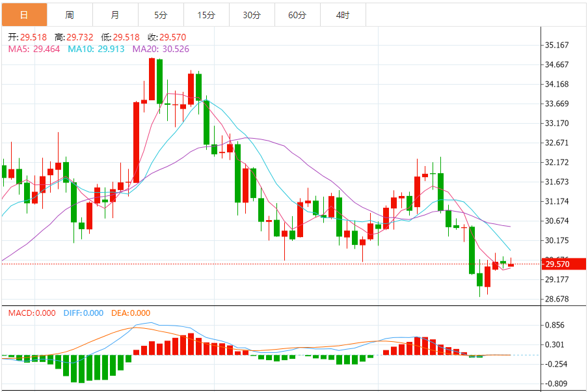Image resolution: width=588 pixels, height=392 pixels.
Task: Click the 0.856 MACD axis label
Action: click(555, 325)
